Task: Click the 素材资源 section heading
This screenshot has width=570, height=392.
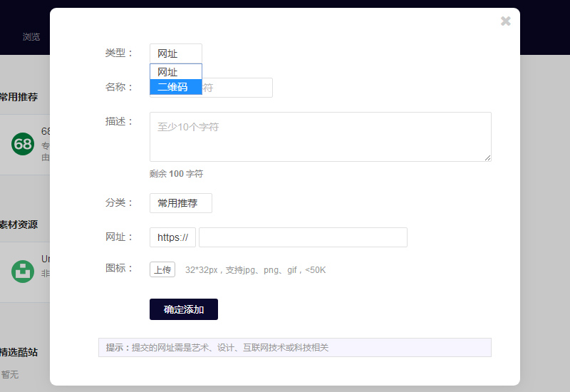Action: [19, 225]
